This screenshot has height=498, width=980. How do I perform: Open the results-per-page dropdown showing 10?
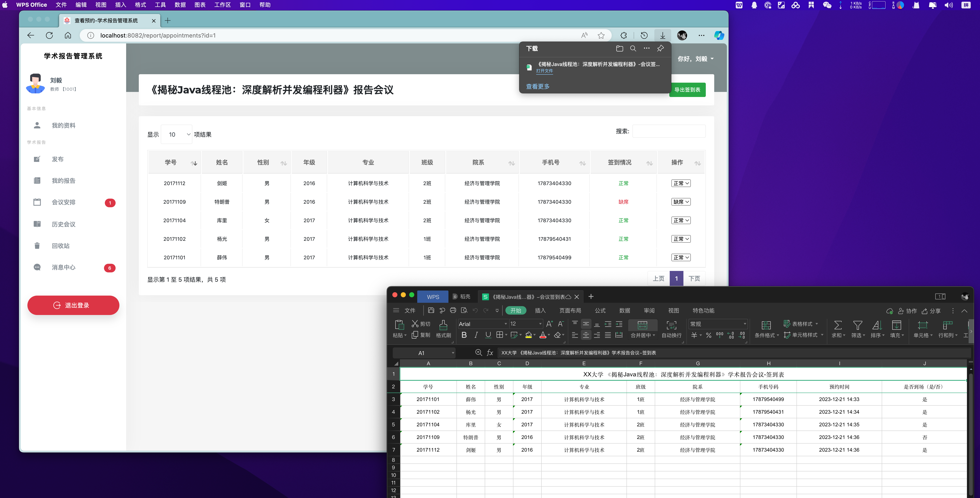(177, 135)
